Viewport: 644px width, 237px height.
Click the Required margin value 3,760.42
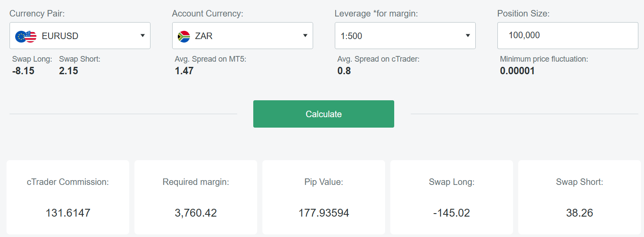tap(196, 213)
